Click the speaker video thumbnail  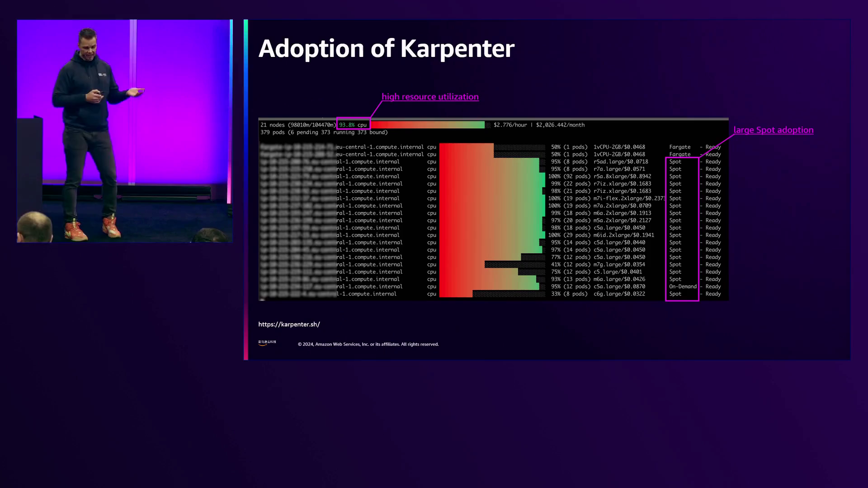(125, 131)
